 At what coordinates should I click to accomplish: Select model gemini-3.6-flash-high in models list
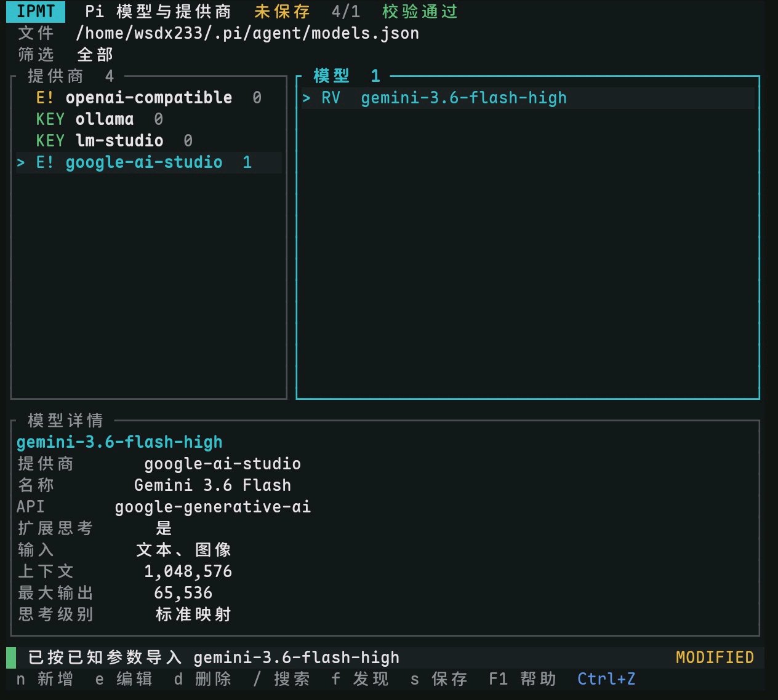click(x=528, y=98)
